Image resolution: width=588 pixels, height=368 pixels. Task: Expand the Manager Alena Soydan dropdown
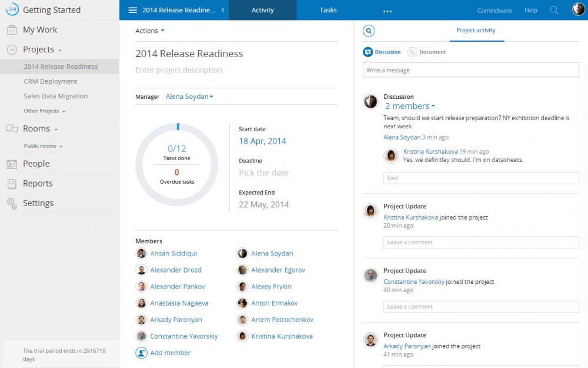pyautogui.click(x=189, y=97)
